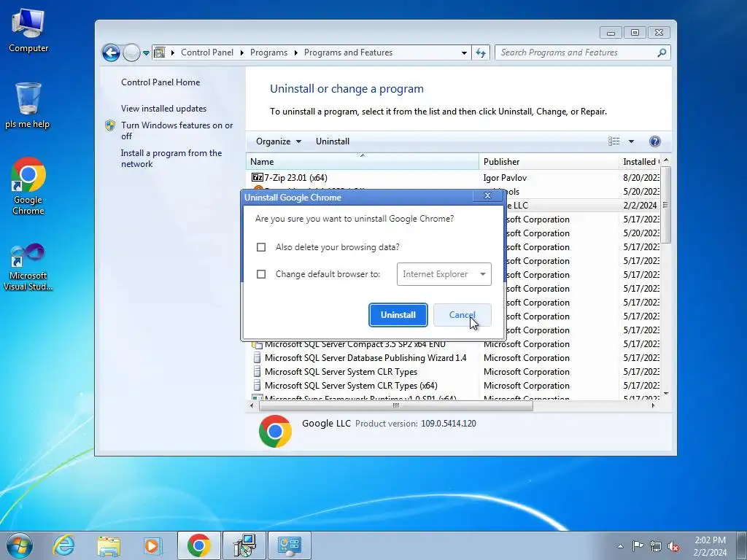The width and height of the screenshot is (747, 560).
Task: Check 'Change default browser to'
Action: (x=261, y=274)
